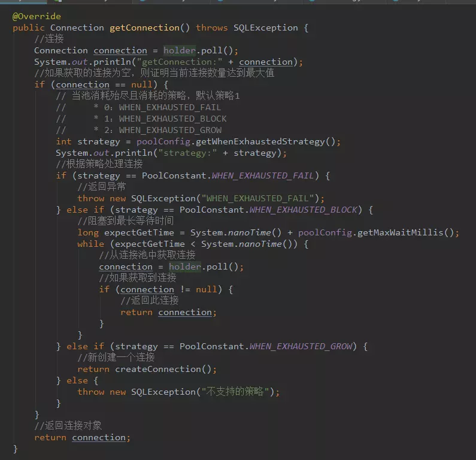Click comment 如果获取的连接为空，则证明当前连接数量达到最大值
Viewport: 476px width, 460px height.
point(154,73)
